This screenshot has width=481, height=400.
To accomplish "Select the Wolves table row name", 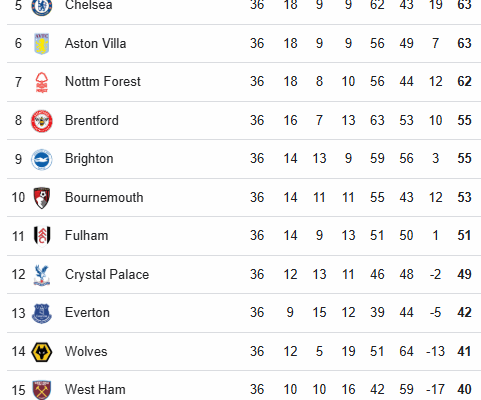I will [x=86, y=351].
